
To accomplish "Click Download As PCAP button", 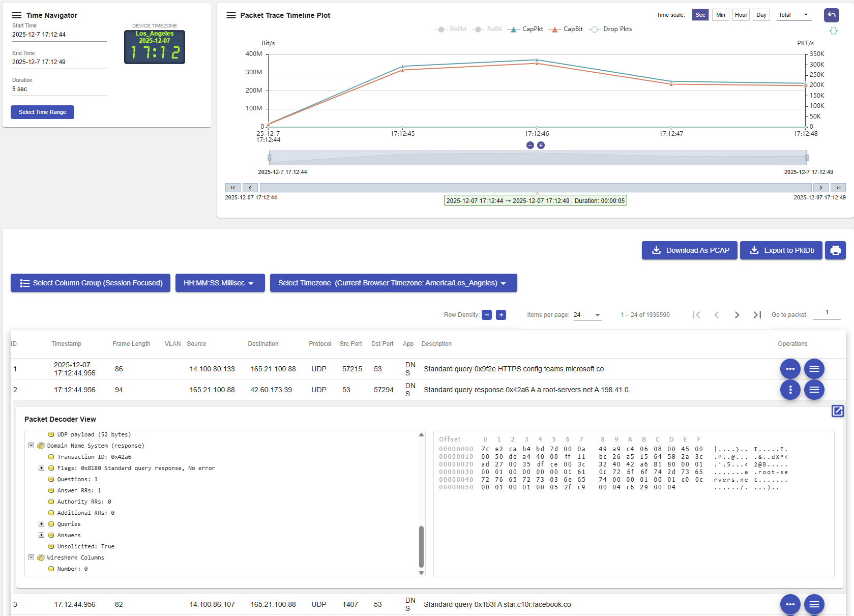I will tap(690, 250).
